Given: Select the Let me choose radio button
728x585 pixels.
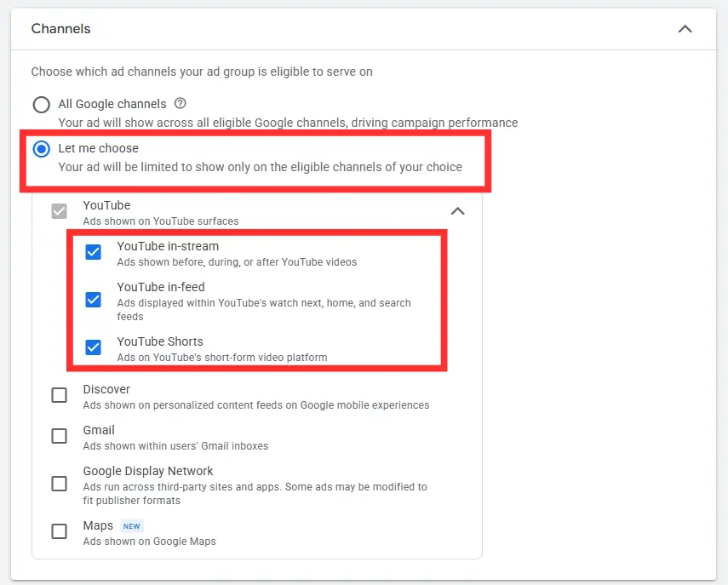Looking at the screenshot, I should (42, 149).
